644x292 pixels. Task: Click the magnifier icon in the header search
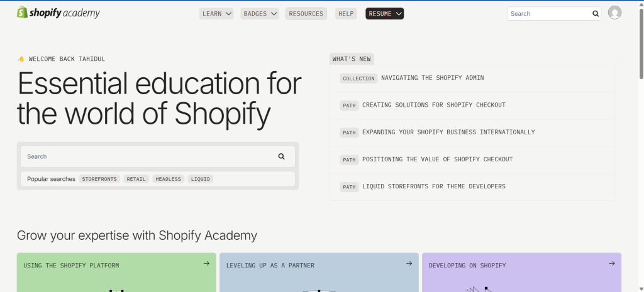click(595, 14)
